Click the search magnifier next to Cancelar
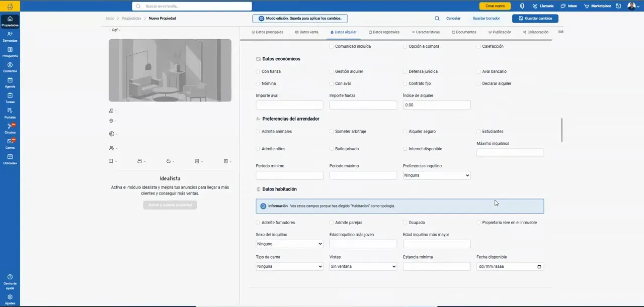This screenshot has height=307, width=644. tap(437, 19)
